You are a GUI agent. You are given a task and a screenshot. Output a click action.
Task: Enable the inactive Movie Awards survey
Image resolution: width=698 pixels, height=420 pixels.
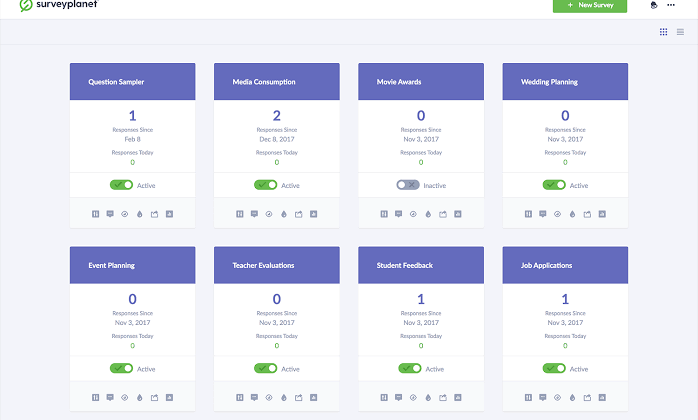408,185
